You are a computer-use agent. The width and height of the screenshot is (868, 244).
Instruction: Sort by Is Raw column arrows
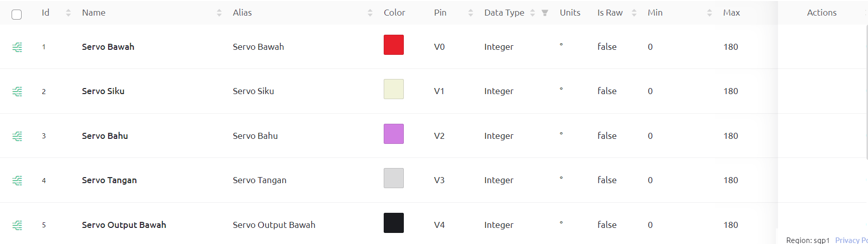[x=634, y=13]
